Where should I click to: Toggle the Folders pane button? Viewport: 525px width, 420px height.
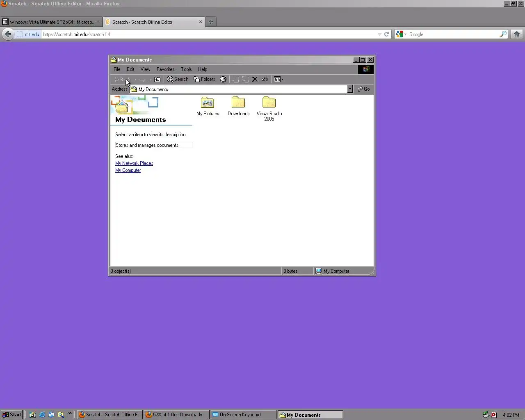tap(204, 80)
